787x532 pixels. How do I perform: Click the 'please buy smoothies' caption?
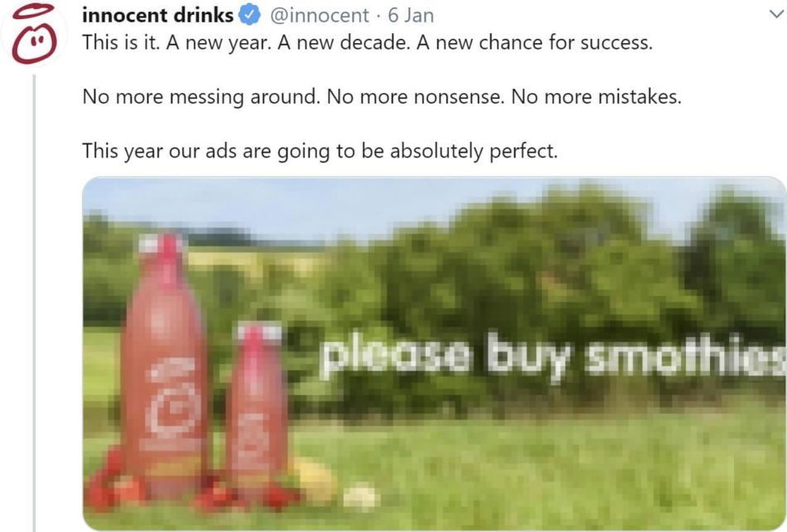point(552,355)
